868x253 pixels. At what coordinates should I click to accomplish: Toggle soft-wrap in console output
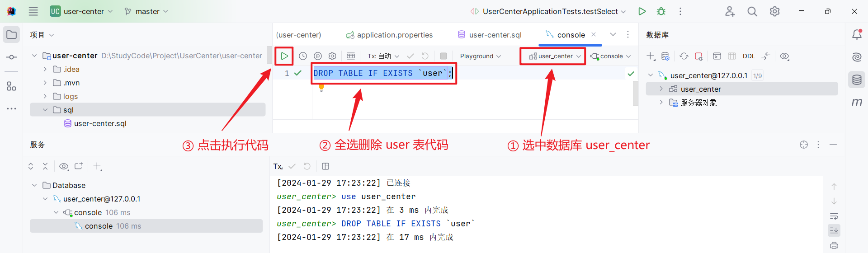click(x=834, y=216)
